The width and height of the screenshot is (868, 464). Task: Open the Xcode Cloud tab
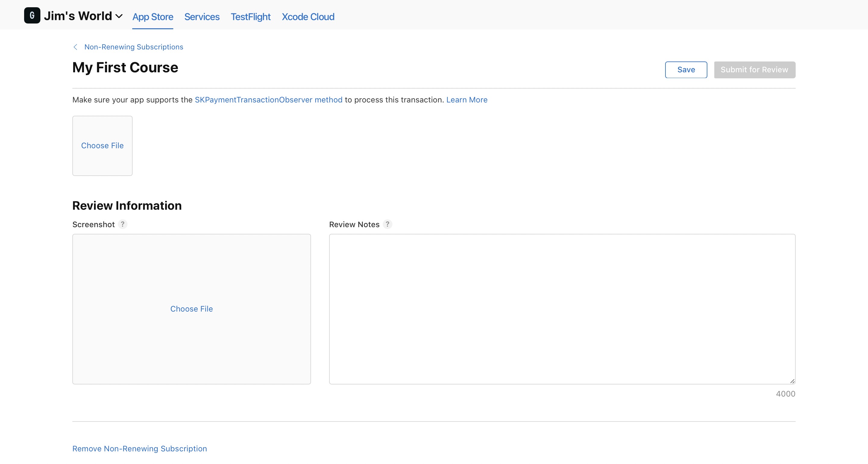click(308, 17)
